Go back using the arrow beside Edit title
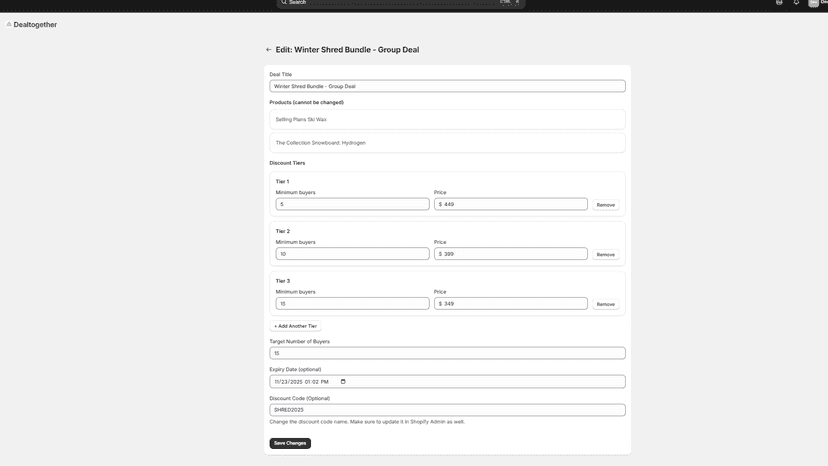 click(x=268, y=50)
